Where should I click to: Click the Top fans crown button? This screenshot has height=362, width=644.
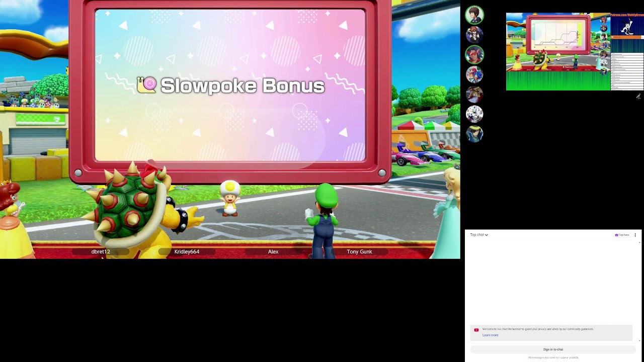click(x=622, y=235)
